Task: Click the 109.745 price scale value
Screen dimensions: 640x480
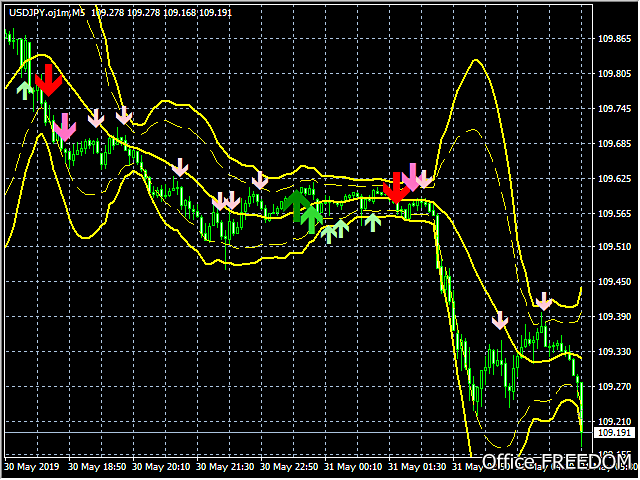Action: 614,109
